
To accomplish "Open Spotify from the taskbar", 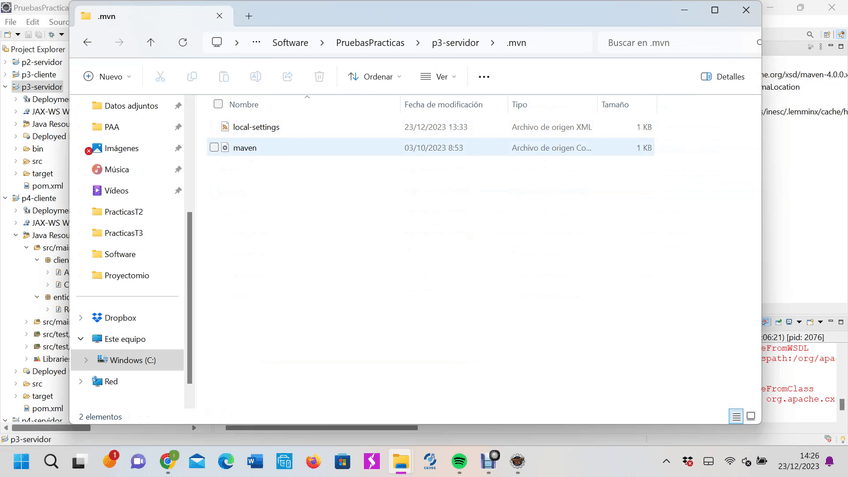I will [x=459, y=461].
